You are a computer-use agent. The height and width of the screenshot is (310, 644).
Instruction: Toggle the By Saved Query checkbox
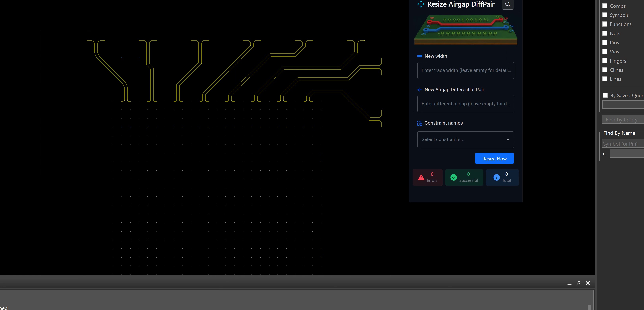[x=605, y=95]
